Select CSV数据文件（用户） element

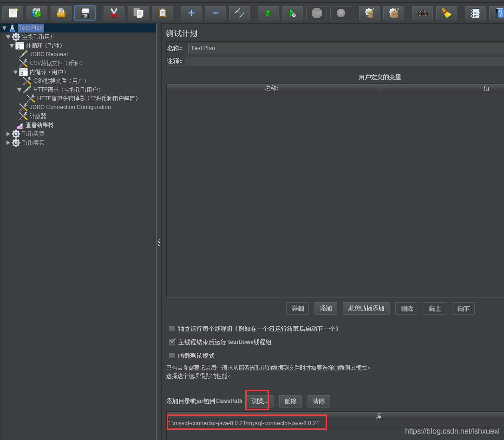tap(60, 81)
